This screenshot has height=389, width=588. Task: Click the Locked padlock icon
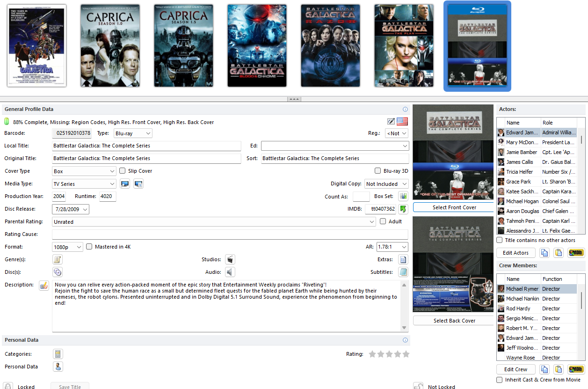coord(8,386)
